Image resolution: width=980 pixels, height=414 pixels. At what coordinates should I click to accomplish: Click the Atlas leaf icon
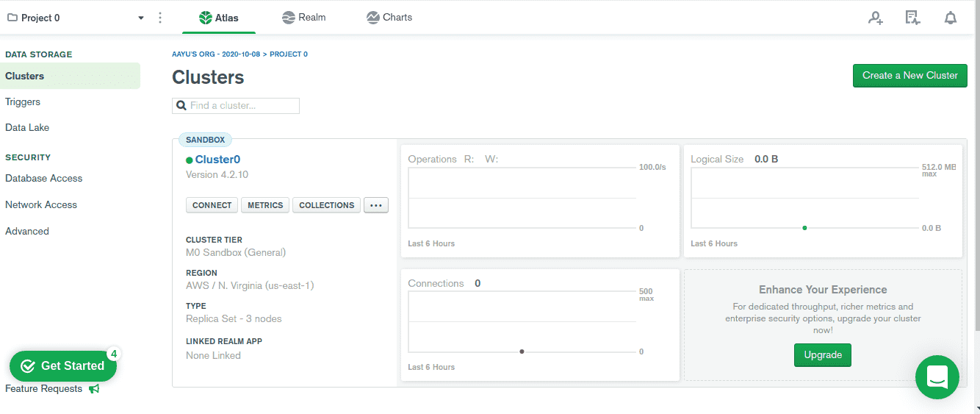click(x=206, y=18)
